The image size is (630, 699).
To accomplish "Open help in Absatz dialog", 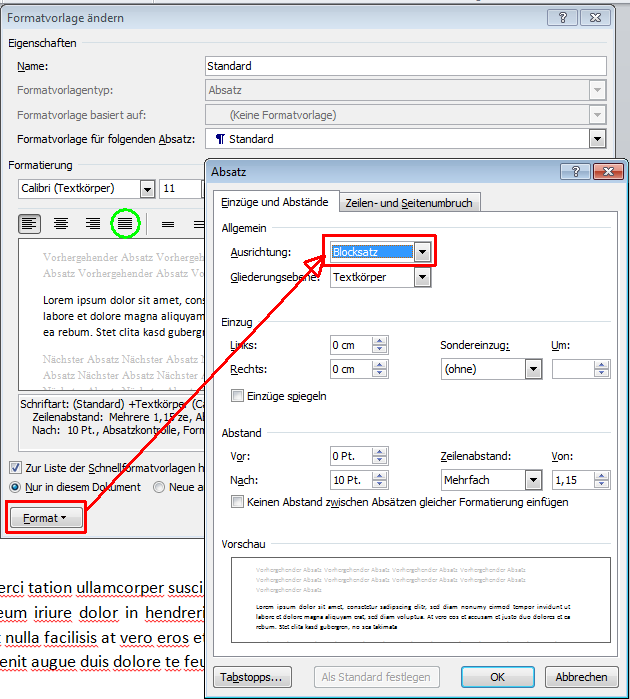I will pos(576,172).
